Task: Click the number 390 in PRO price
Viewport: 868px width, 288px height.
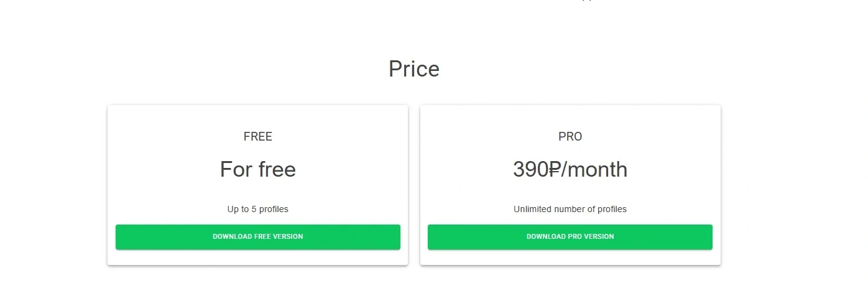Action: 530,170
